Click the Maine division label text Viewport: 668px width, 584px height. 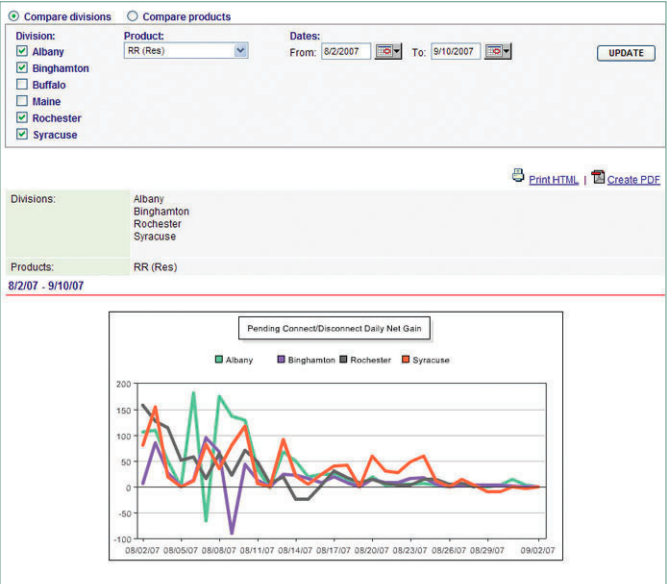46,101
